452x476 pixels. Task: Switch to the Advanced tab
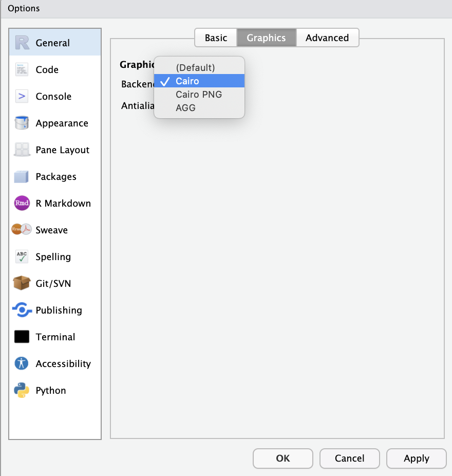327,38
